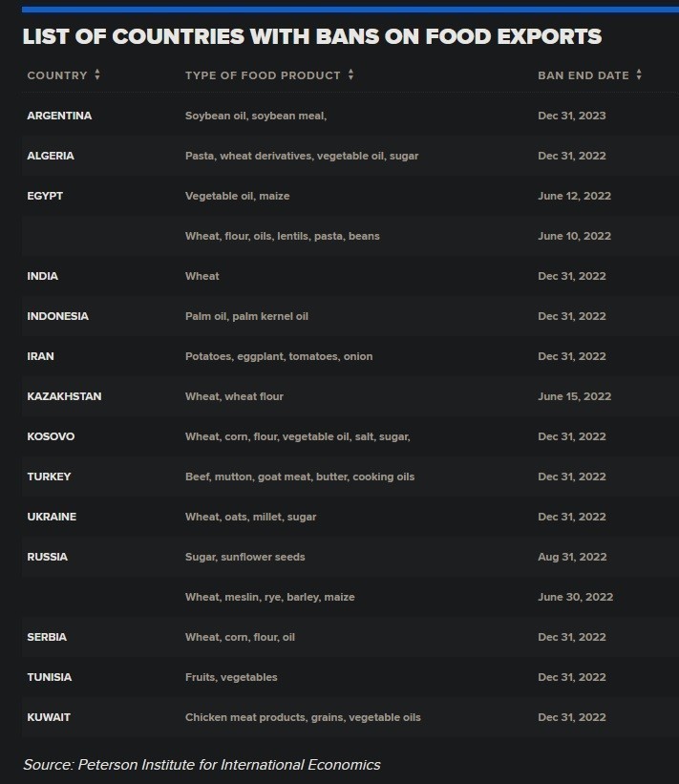The width and height of the screenshot is (679, 784).
Task: Toggle sort icon next to Ban End Date
Action: 639,75
